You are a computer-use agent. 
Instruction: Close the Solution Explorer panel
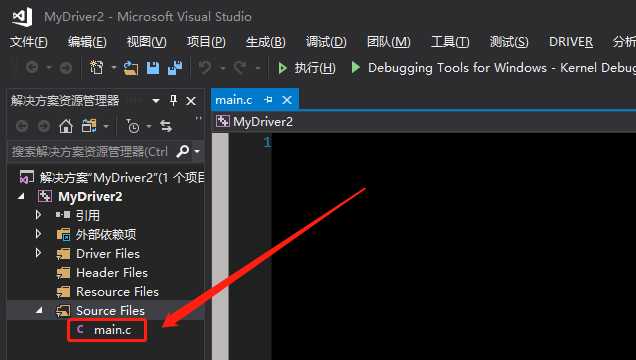[191, 101]
